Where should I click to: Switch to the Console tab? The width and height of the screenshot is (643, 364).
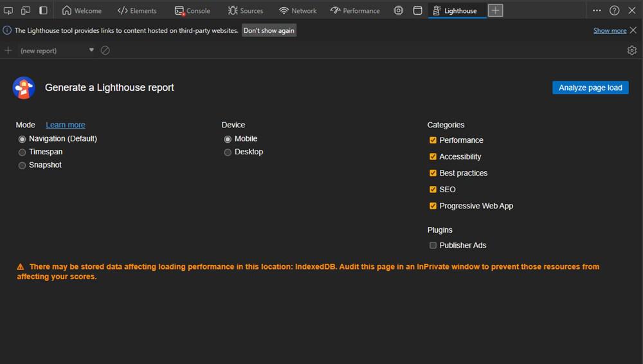[x=192, y=10]
